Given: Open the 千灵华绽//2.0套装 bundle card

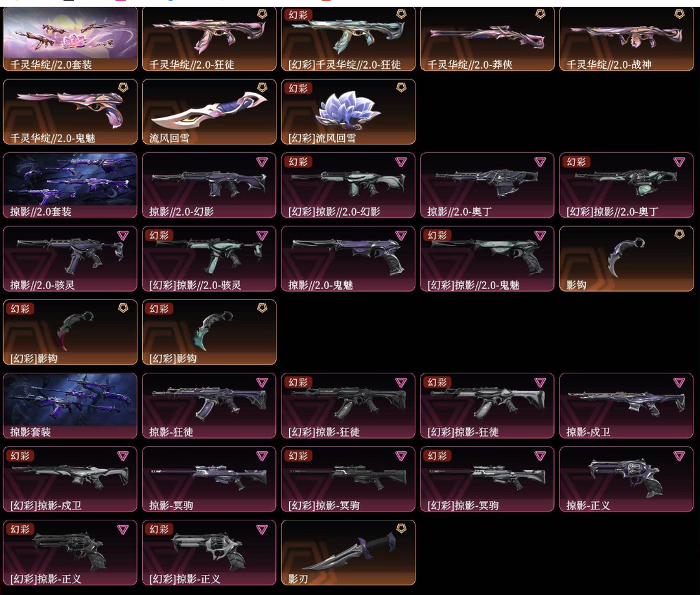Looking at the screenshot, I should pyautogui.click(x=70, y=40).
